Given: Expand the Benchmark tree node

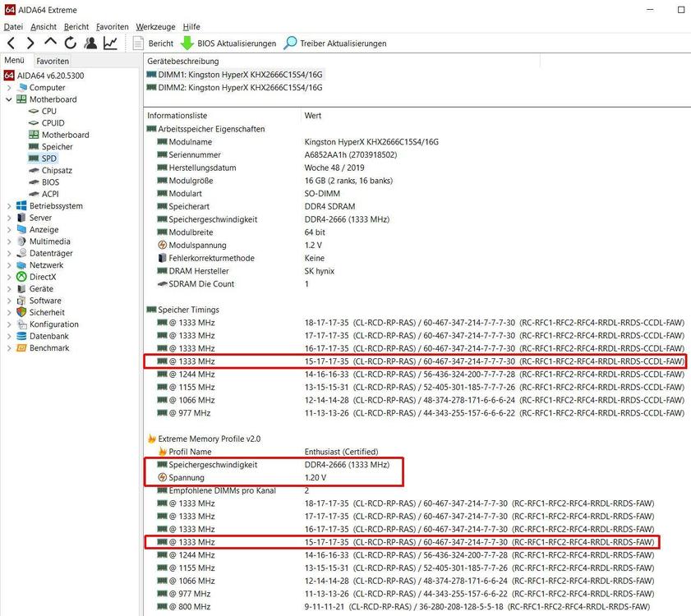Looking at the screenshot, I should (x=9, y=348).
